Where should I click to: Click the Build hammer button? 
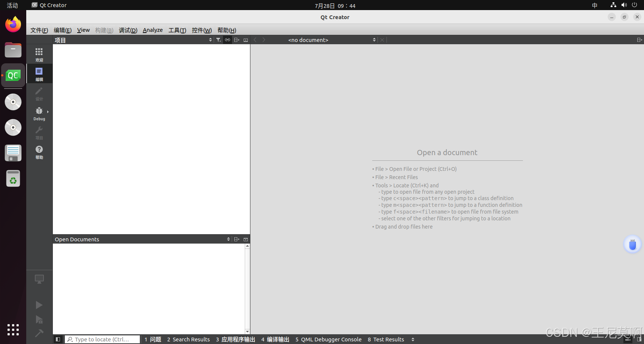(39, 333)
